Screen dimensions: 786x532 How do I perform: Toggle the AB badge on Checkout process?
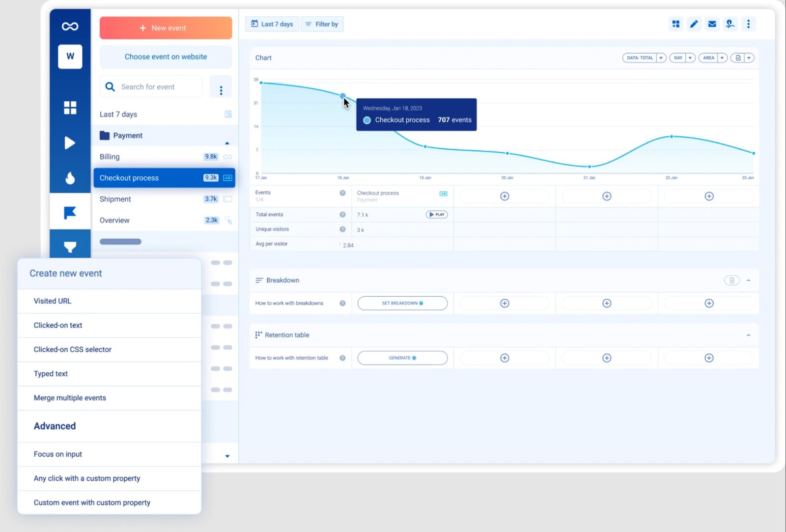[227, 178]
